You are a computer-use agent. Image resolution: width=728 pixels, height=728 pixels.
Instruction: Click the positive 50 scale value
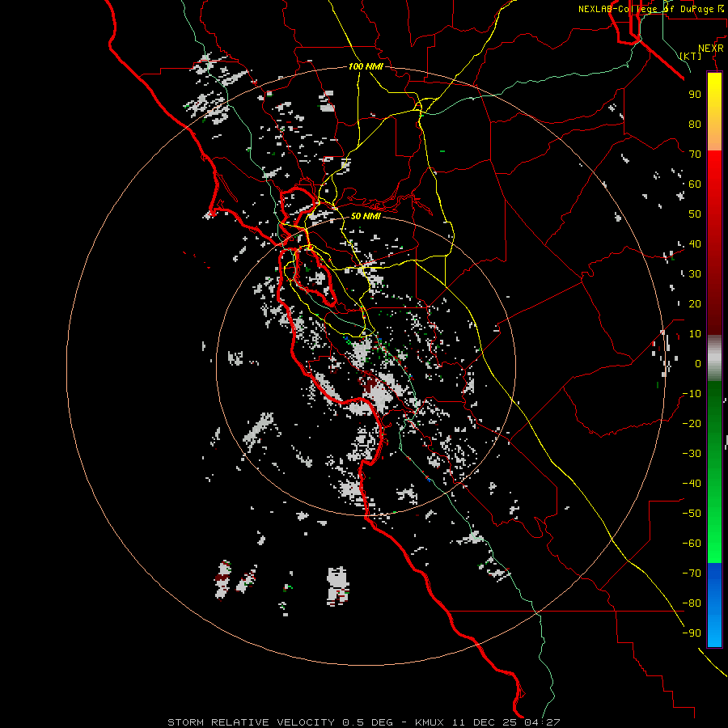(x=695, y=214)
